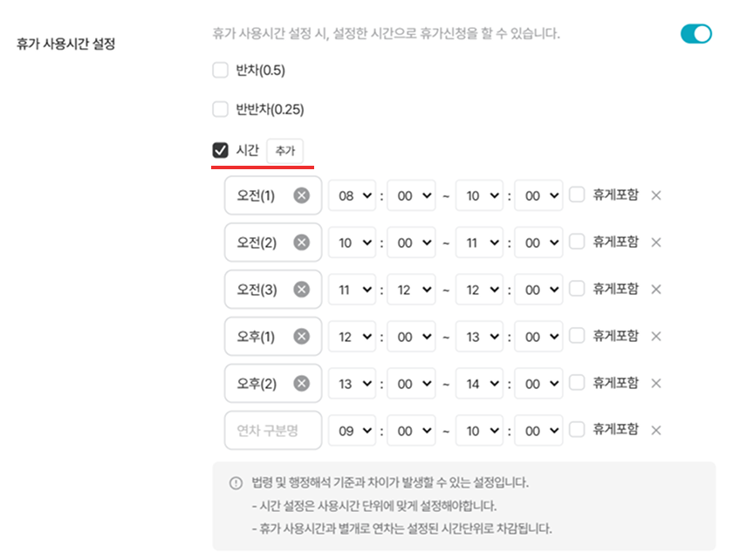Click the 휴가 사용시간 설정 heading
733x560 pixels.
click(x=66, y=44)
